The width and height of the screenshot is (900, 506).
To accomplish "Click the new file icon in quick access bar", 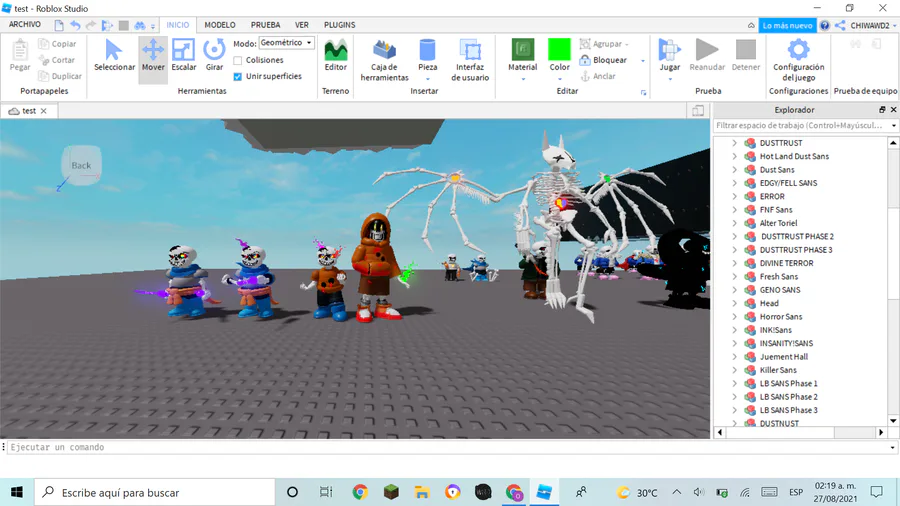I will (59, 25).
